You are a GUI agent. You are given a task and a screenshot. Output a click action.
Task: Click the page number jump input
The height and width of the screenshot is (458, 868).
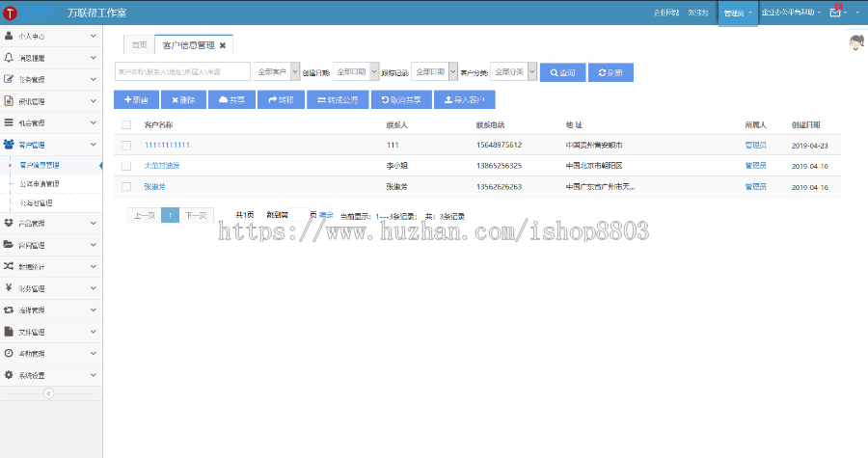coord(299,215)
